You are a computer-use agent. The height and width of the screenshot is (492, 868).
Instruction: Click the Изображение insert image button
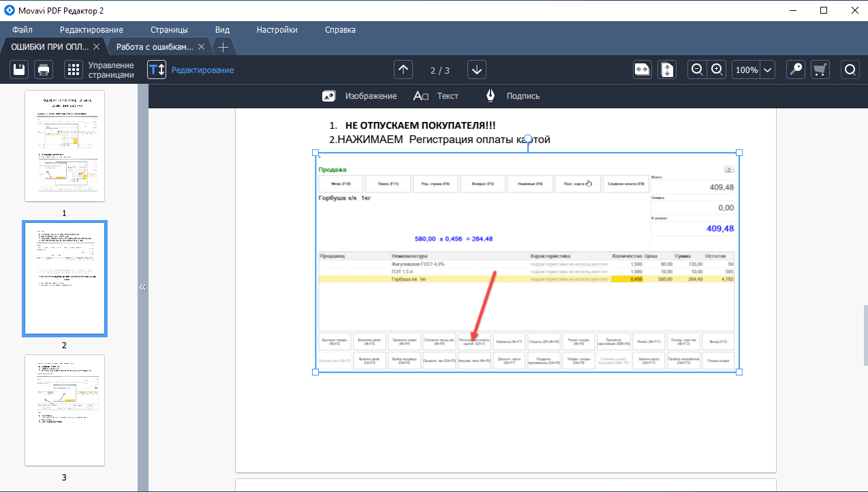coord(360,96)
